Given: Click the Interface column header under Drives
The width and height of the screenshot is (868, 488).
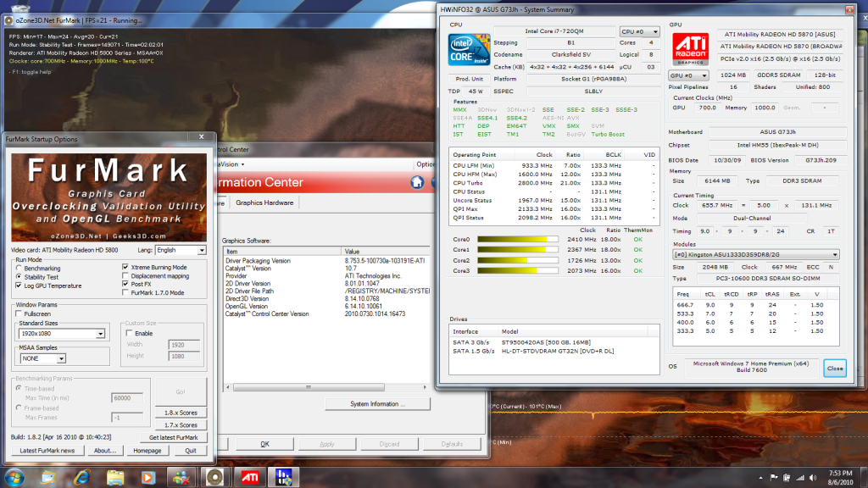Looking at the screenshot, I should click(474, 331).
